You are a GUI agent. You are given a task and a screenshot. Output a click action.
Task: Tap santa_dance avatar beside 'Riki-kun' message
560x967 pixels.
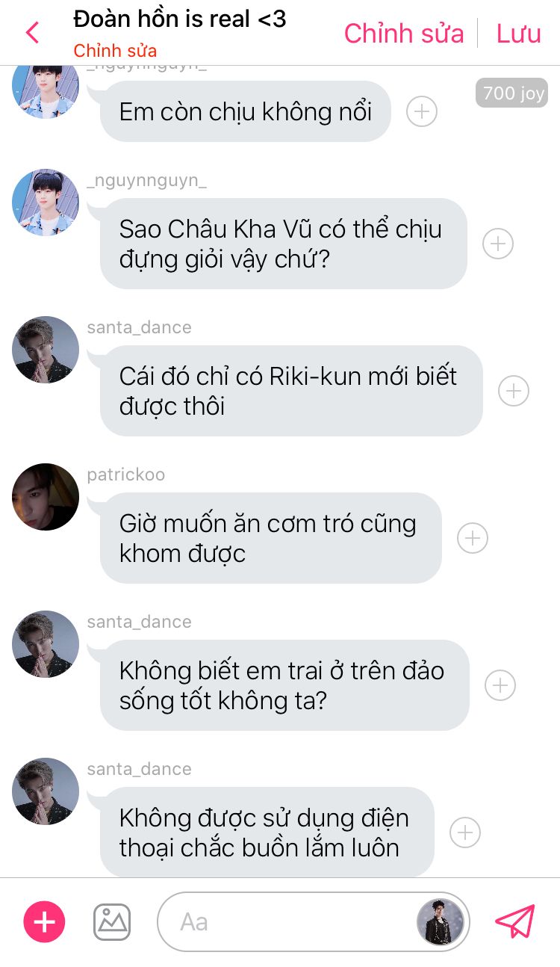[46, 350]
